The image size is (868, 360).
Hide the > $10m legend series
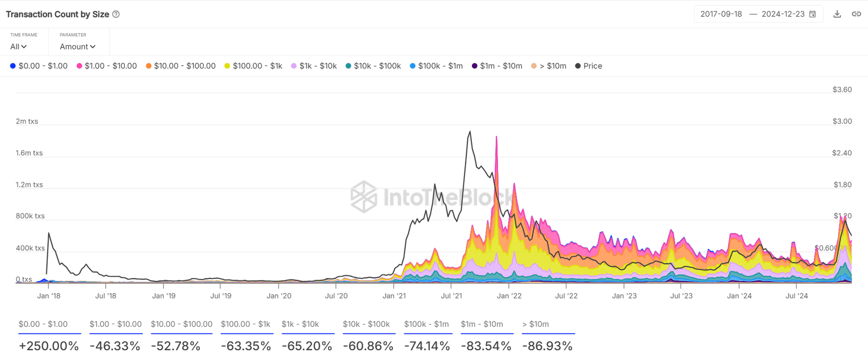coord(548,66)
